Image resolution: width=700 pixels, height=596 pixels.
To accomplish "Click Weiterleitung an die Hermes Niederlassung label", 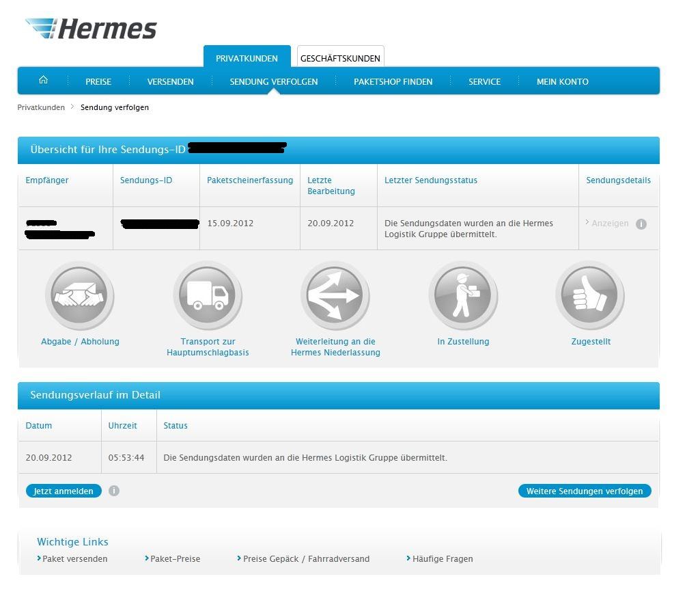I will (x=335, y=347).
